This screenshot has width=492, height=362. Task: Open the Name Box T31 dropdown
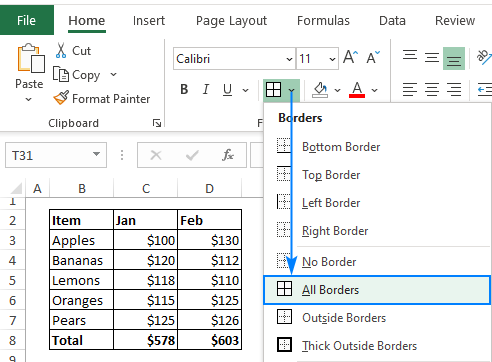(x=96, y=154)
